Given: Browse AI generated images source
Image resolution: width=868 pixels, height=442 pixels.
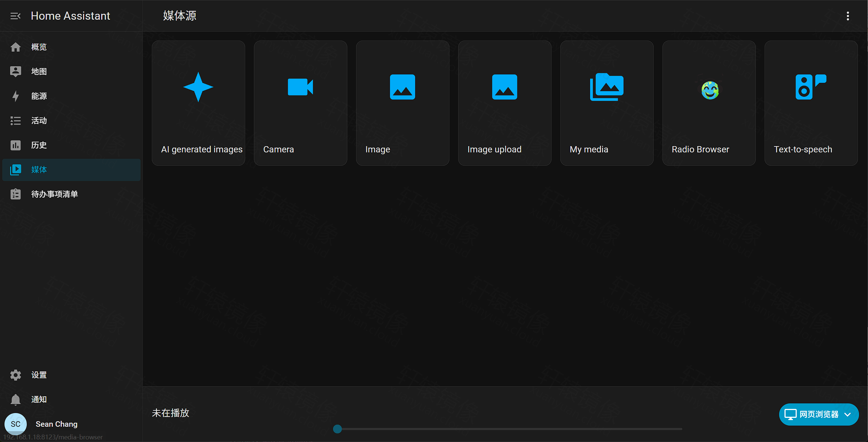Looking at the screenshot, I should point(198,103).
